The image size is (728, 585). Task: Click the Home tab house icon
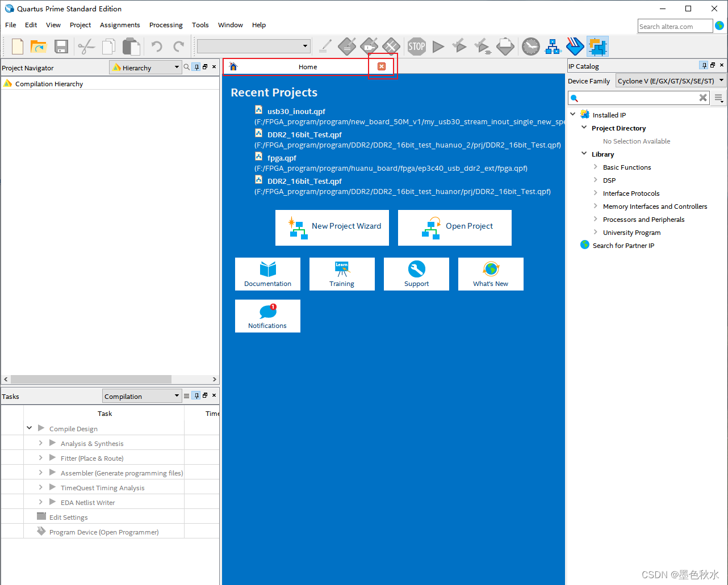(233, 66)
